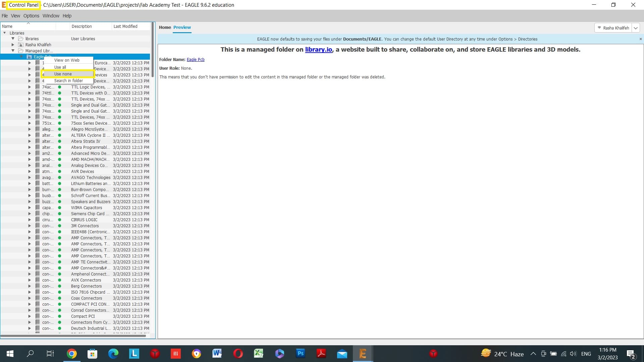Click the AMD MACH4 library book icon
Viewport: 644px width, 362px height.
pyautogui.click(x=38, y=160)
